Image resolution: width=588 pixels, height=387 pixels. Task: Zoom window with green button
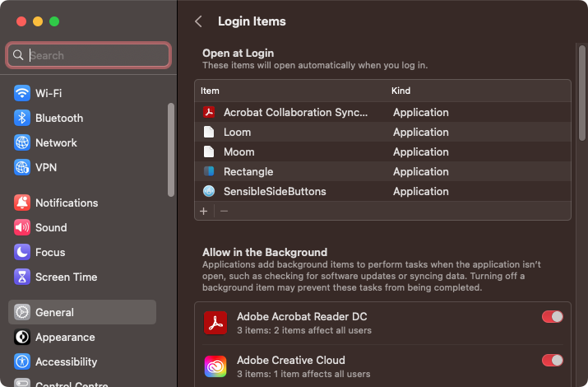[54, 21]
